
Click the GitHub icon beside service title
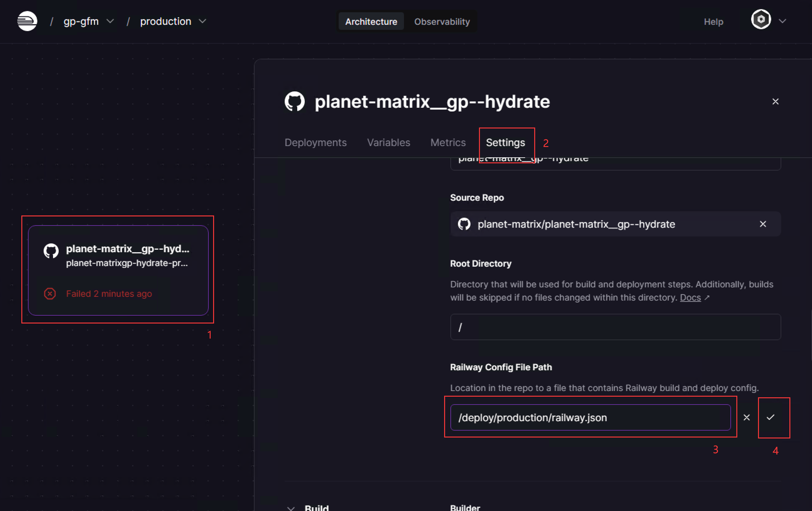click(x=294, y=101)
